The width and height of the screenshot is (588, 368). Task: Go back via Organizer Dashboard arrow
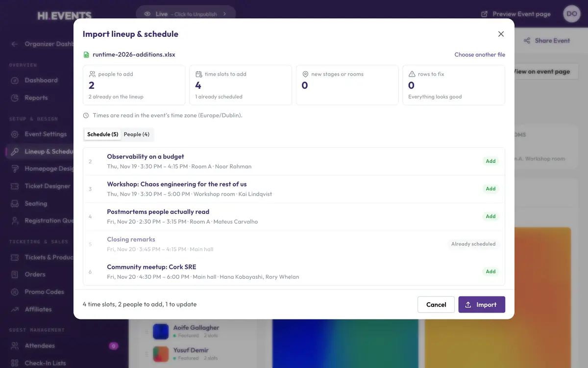15,44
